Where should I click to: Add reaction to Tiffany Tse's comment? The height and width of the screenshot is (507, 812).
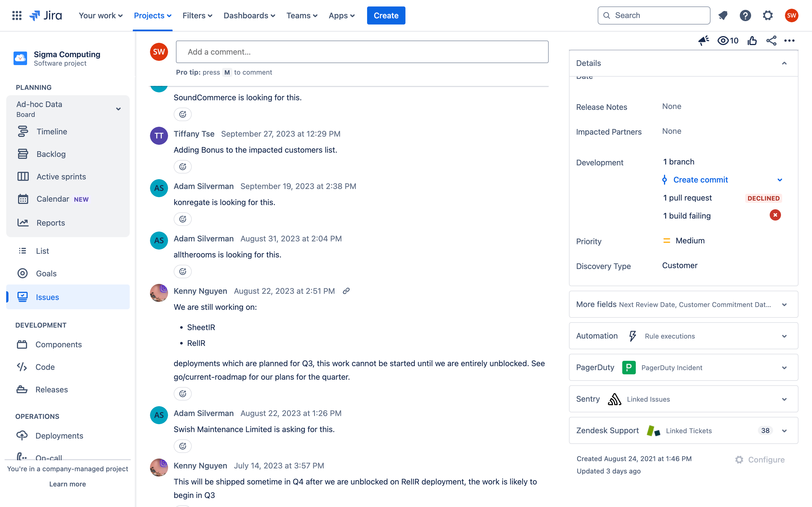click(x=182, y=167)
